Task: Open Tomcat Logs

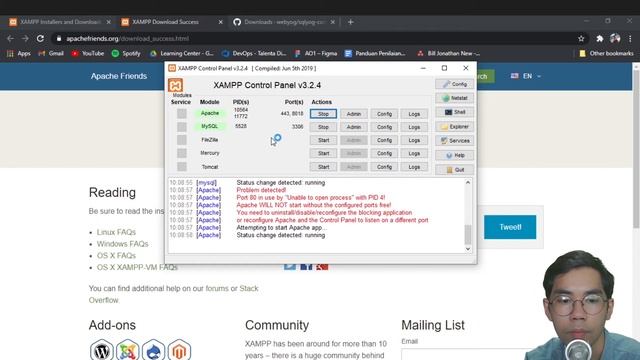Action: tap(414, 167)
